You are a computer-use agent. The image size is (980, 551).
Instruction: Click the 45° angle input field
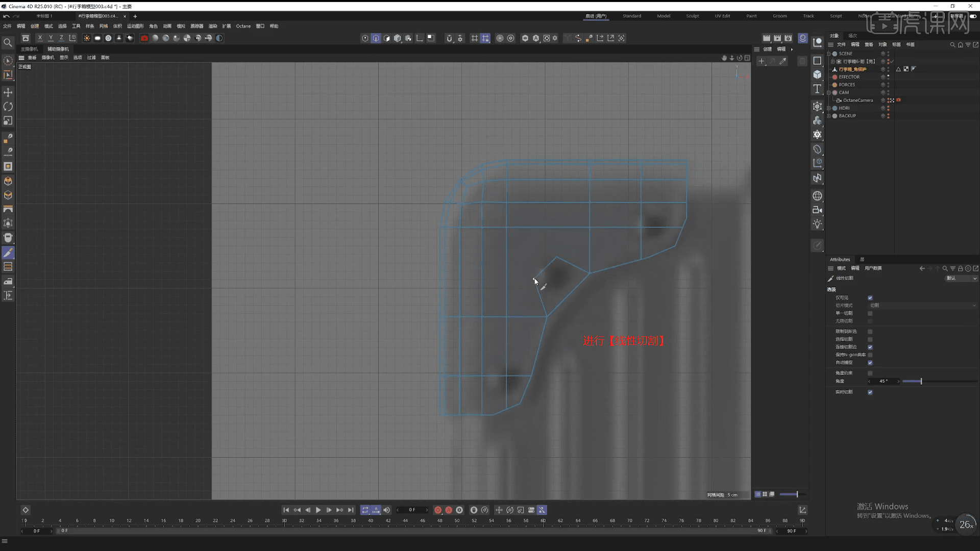coord(884,382)
